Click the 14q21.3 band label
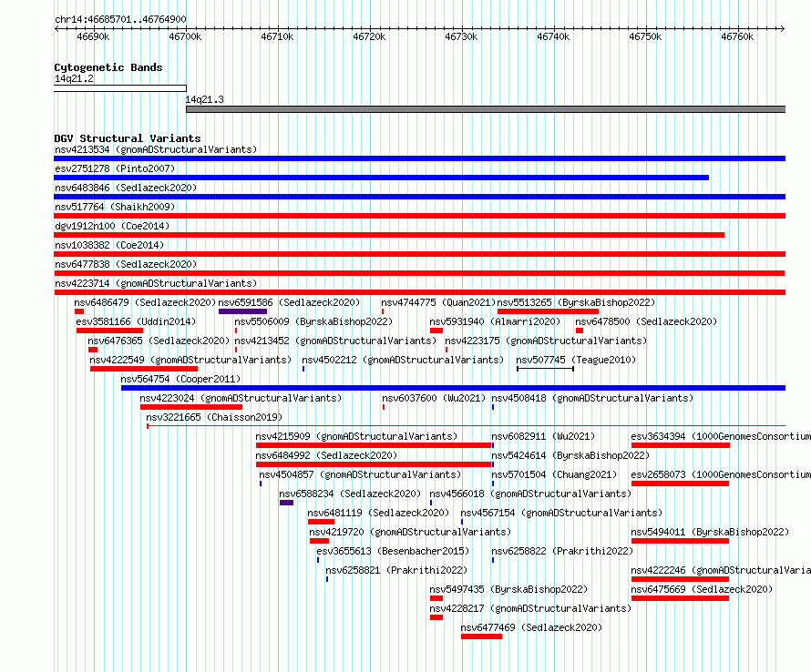811x672 pixels. click(204, 99)
